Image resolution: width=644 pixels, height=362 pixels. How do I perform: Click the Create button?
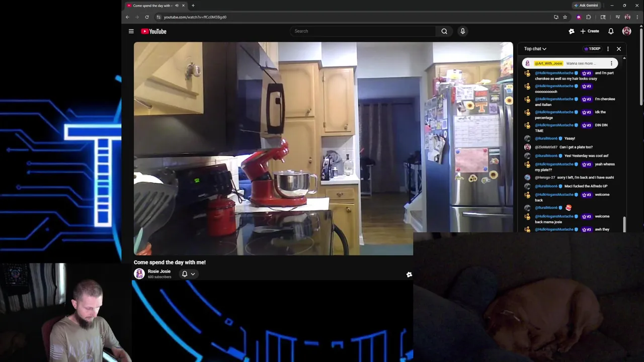click(590, 31)
